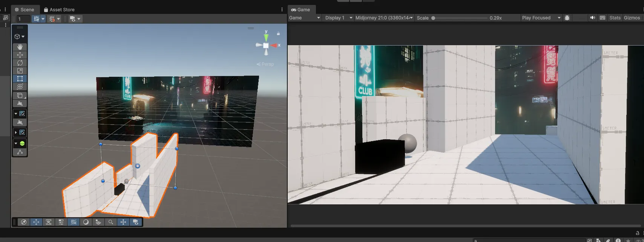Toggle the camera eye icon in bottom overlay bar

136,222
